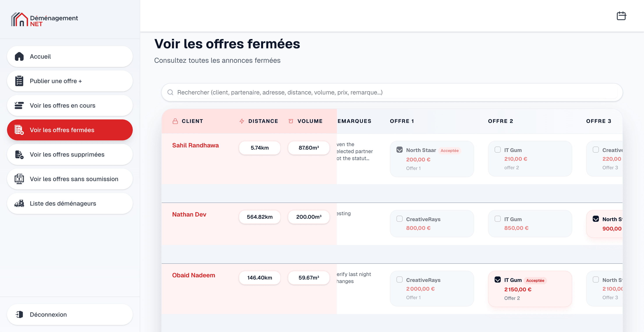
Task: Check CreativeRays Offre 1 for Obaid Nadeem
Action: click(400, 280)
